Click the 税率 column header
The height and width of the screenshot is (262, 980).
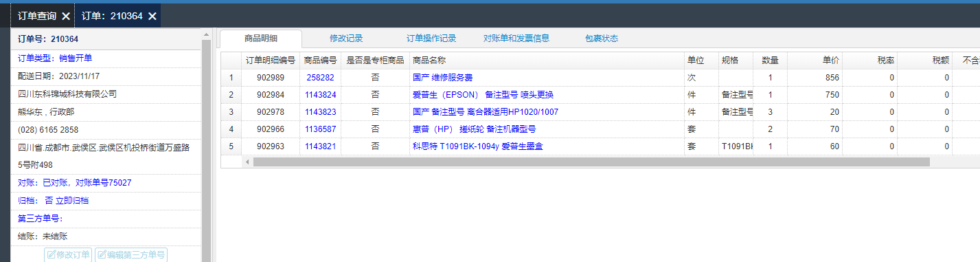pos(869,61)
